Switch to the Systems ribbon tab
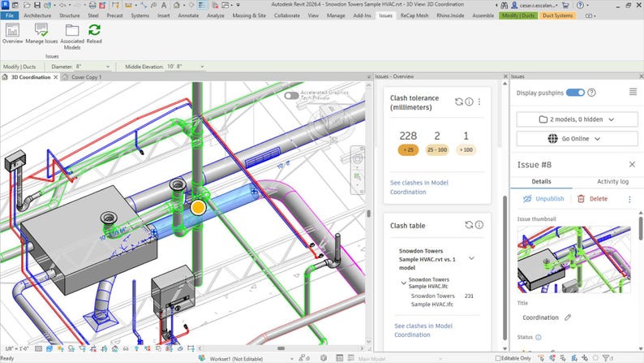This screenshot has height=363, width=644. pos(140,15)
